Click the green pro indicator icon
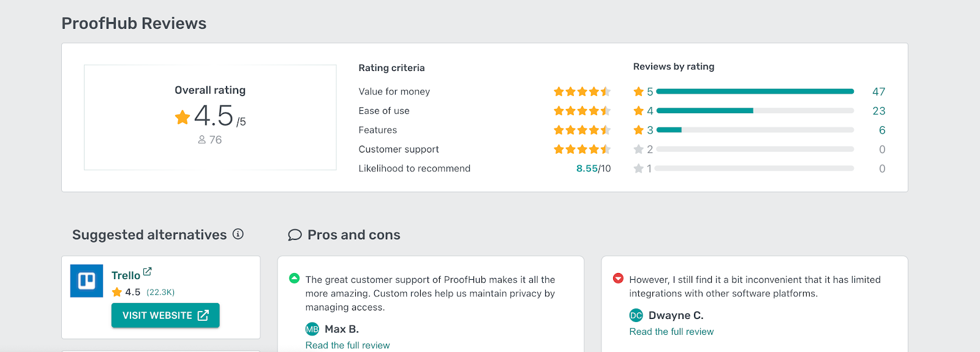 tap(294, 279)
